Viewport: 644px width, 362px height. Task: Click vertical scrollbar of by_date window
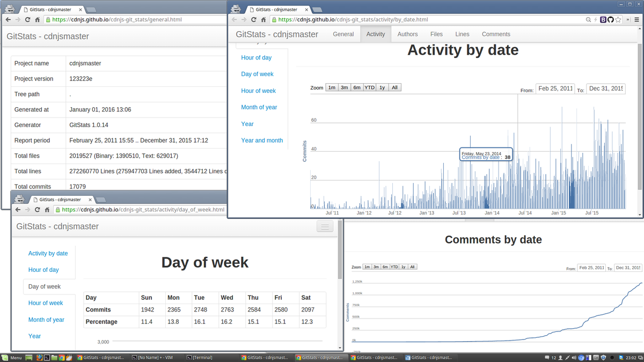point(639,117)
